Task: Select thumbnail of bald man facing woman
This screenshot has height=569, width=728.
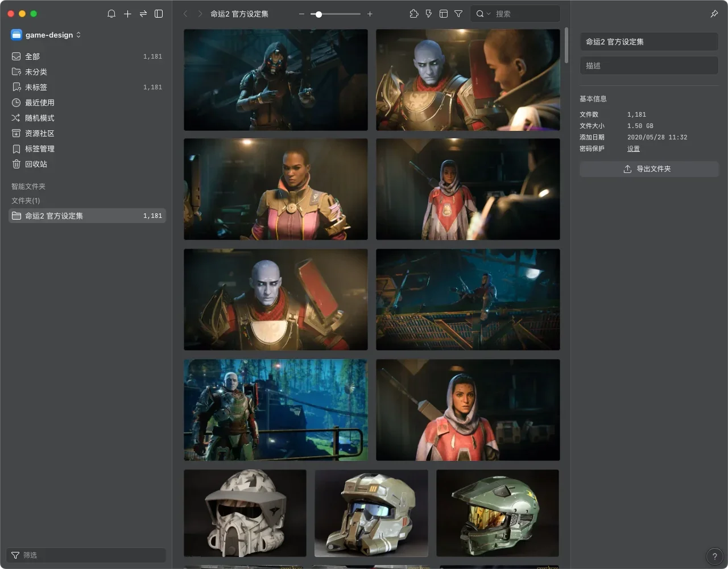Action: pyautogui.click(x=468, y=80)
